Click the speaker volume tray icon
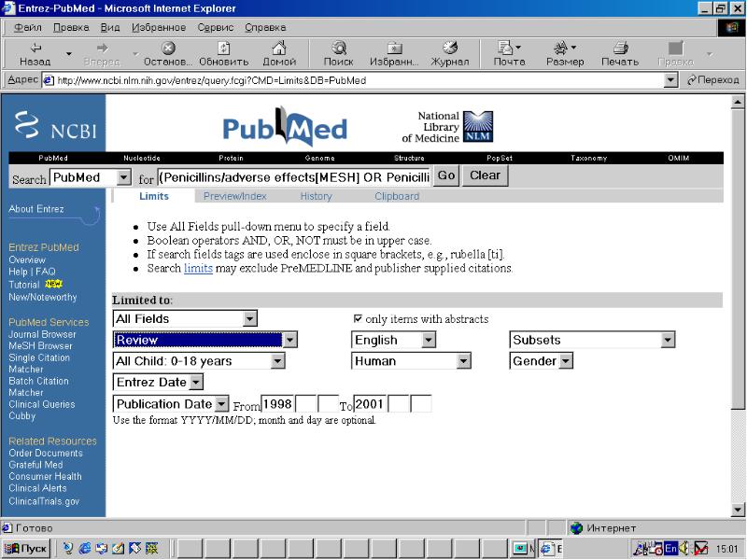 (684, 549)
